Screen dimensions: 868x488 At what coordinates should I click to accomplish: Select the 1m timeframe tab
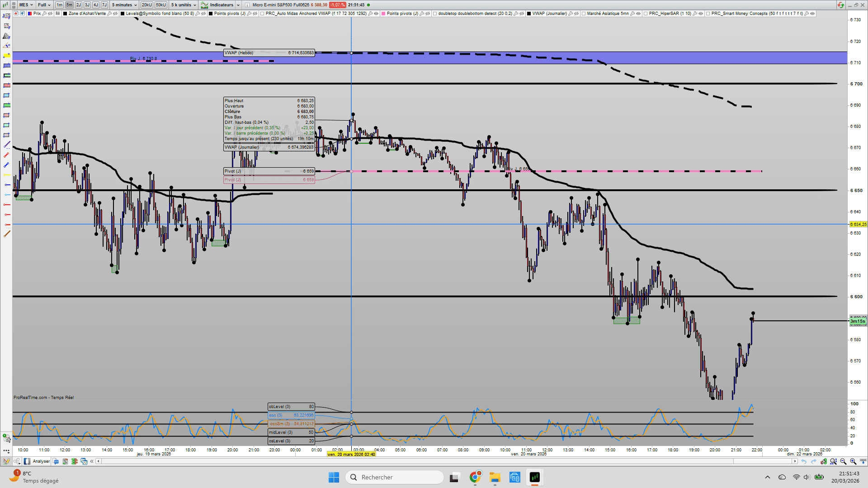pyautogui.click(x=59, y=5)
